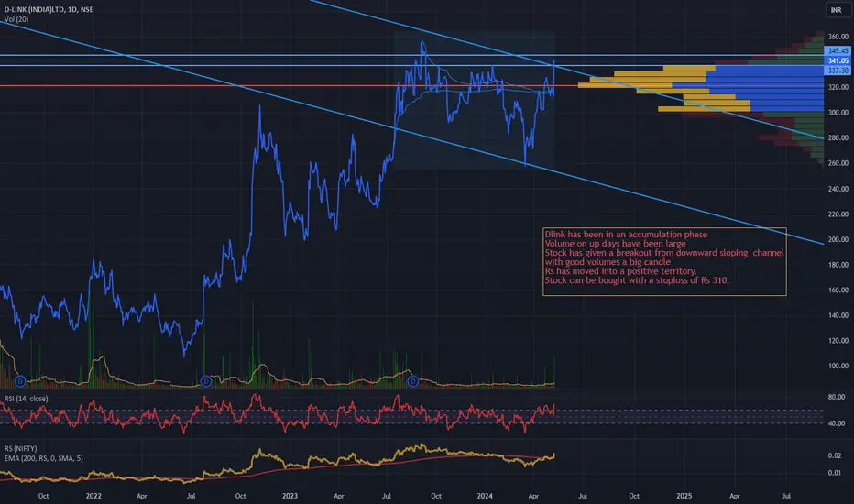Image resolution: width=854 pixels, height=504 pixels.
Task: Click the 345.45 price line label
Action: (x=838, y=50)
